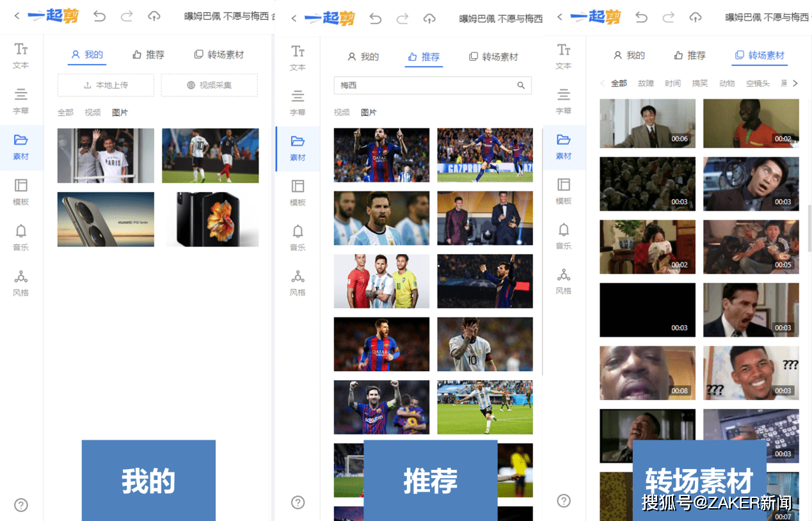Click the 视频采集 (Video capture) button

click(209, 84)
